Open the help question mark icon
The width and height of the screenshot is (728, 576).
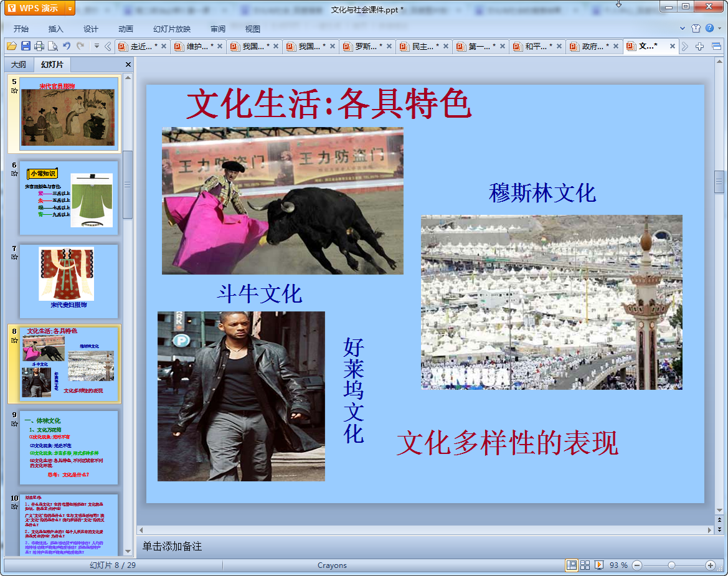point(709,28)
